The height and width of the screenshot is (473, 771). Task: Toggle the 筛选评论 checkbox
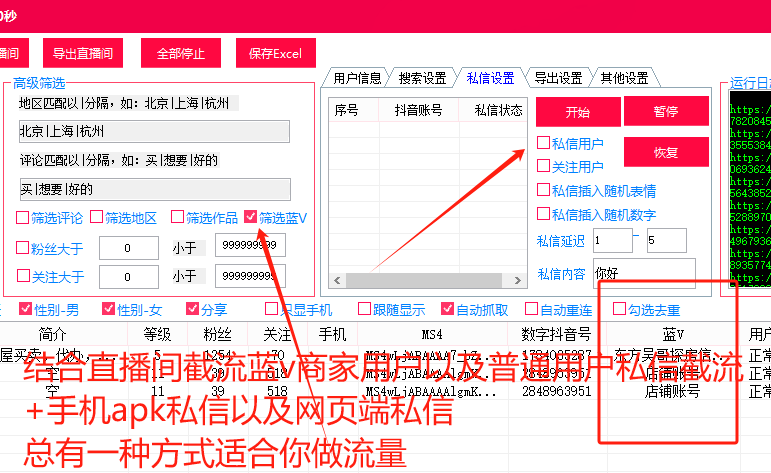coord(23,217)
